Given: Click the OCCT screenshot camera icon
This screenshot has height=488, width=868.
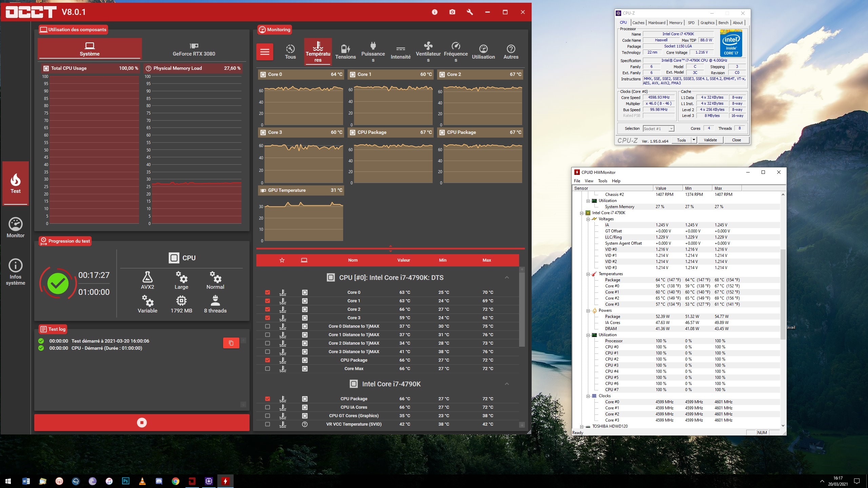Looking at the screenshot, I should click(452, 12).
